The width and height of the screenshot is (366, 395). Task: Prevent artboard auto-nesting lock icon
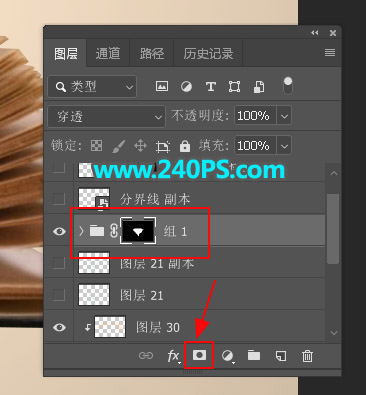163,146
